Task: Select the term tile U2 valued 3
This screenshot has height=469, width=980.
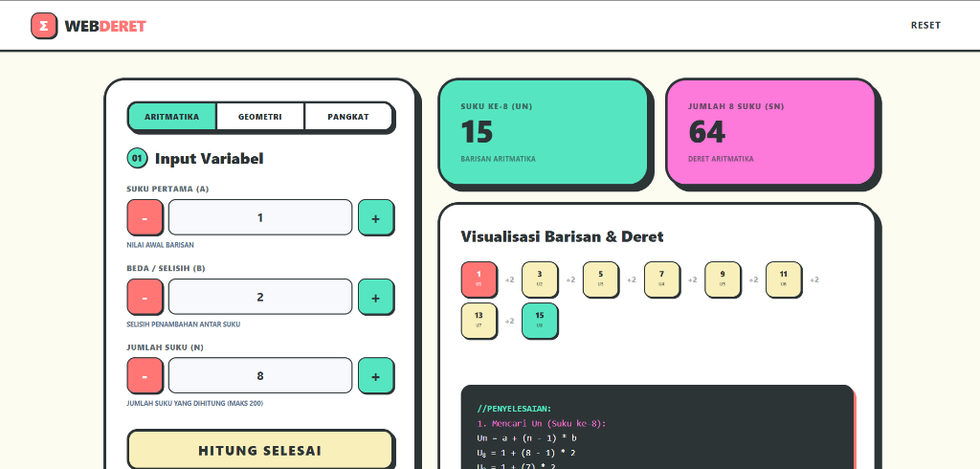Action: click(x=540, y=279)
